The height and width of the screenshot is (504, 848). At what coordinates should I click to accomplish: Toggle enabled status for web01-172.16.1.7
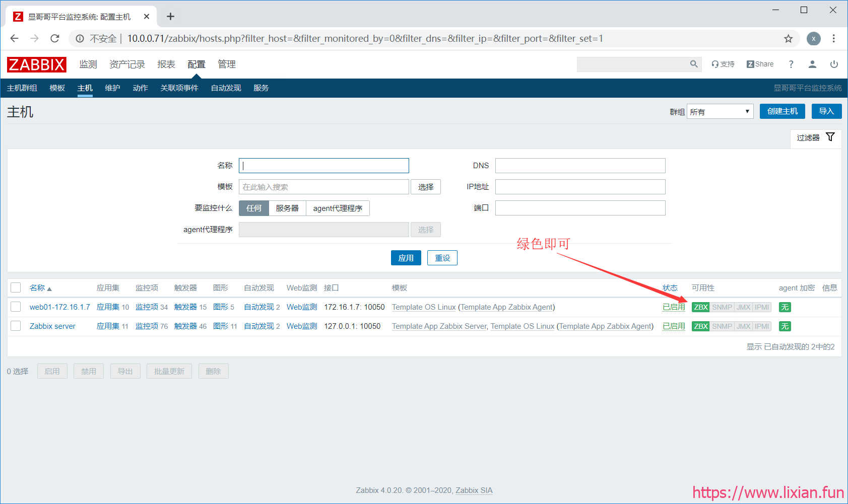[x=674, y=307]
